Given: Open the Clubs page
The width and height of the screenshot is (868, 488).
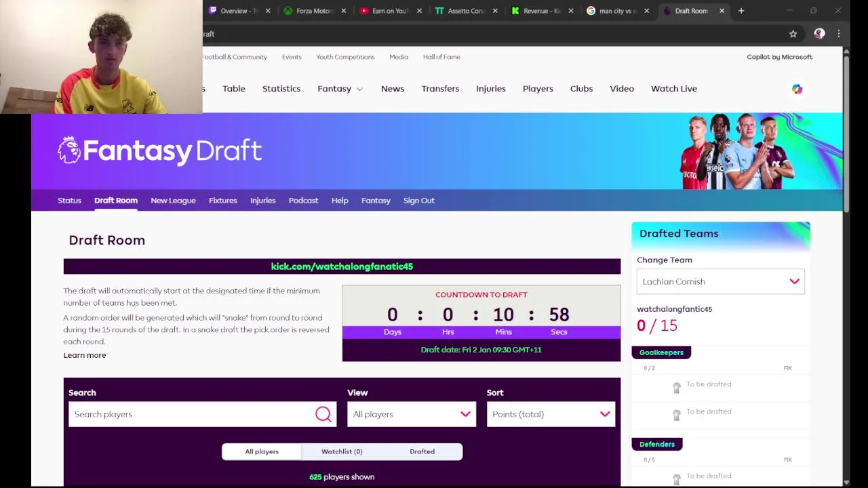Looking at the screenshot, I should [581, 89].
